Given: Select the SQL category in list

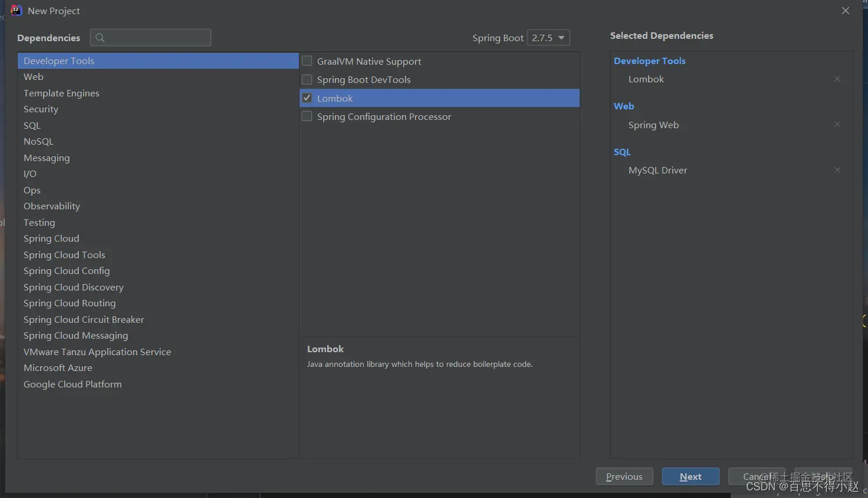Looking at the screenshot, I should (x=158, y=125).
